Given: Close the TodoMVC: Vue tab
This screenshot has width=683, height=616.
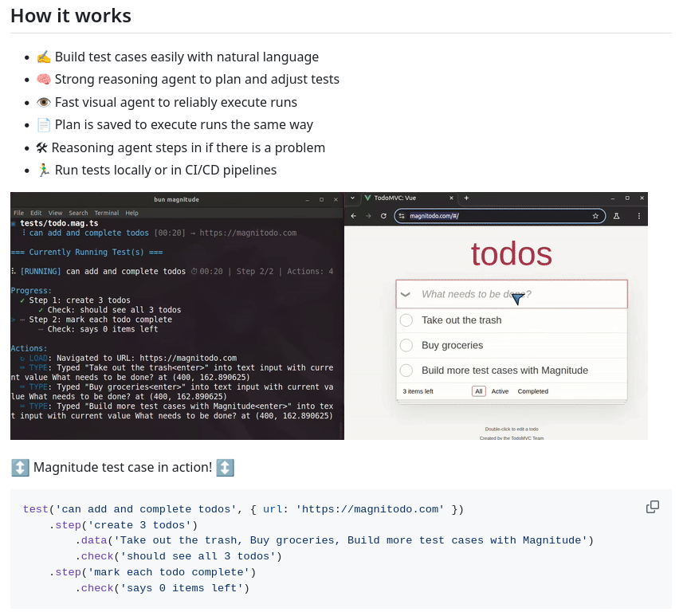Looking at the screenshot, I should click(451, 198).
